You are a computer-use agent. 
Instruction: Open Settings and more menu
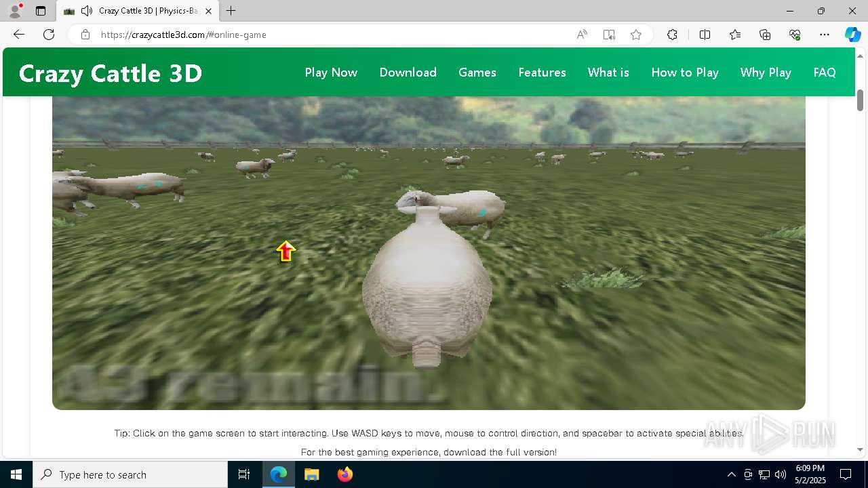click(825, 35)
